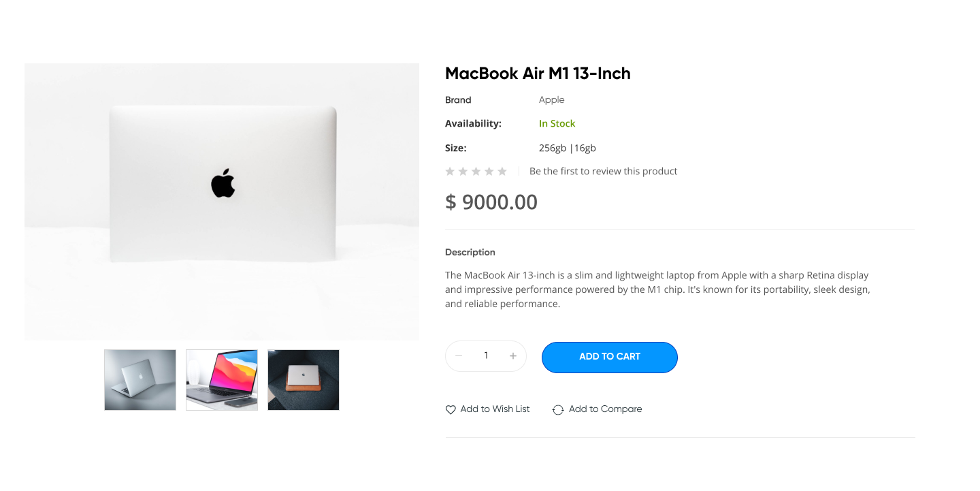Image resolution: width=980 pixels, height=491 pixels.
Task: Click the circular arrows compare icon
Action: (x=558, y=410)
